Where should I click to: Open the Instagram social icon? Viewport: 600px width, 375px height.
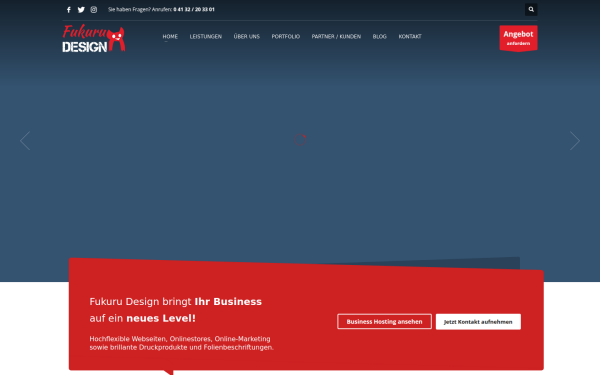[x=94, y=10]
